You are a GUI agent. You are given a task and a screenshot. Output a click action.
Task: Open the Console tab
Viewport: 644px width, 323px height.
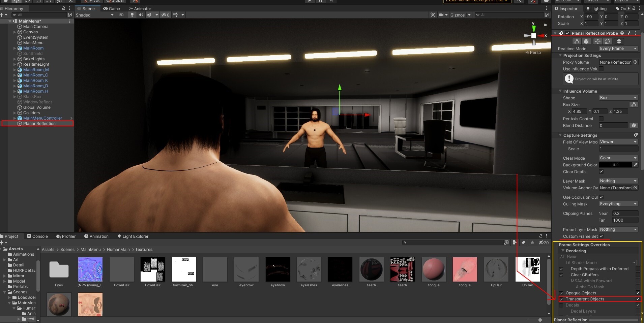pyautogui.click(x=39, y=236)
